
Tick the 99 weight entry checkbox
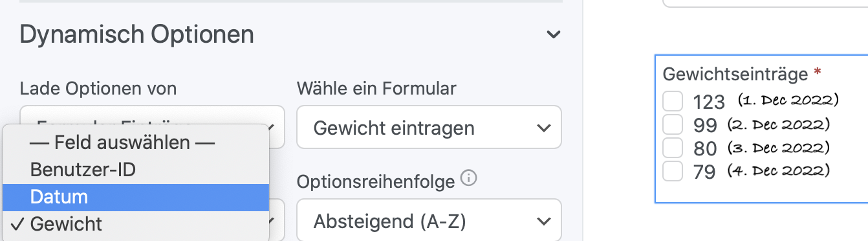pyautogui.click(x=673, y=125)
